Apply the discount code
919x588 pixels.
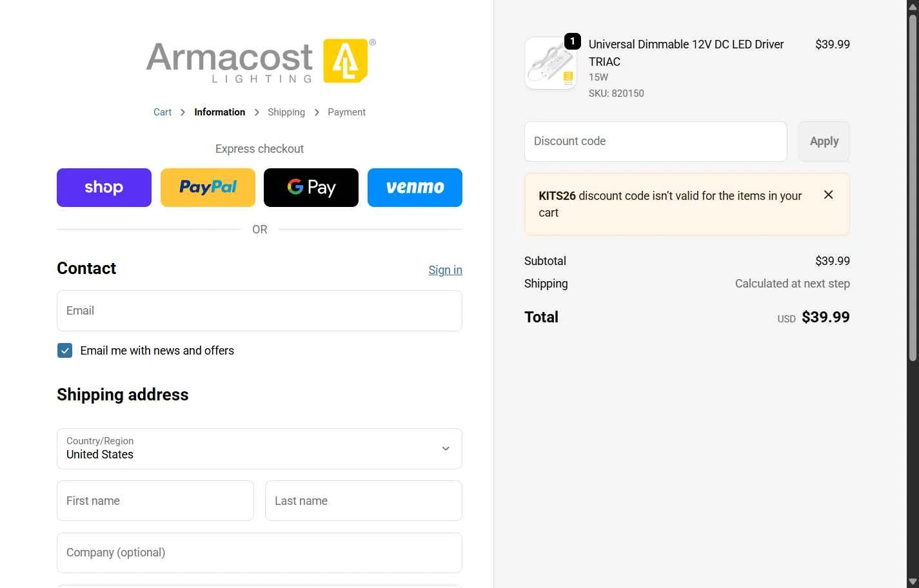[824, 141]
